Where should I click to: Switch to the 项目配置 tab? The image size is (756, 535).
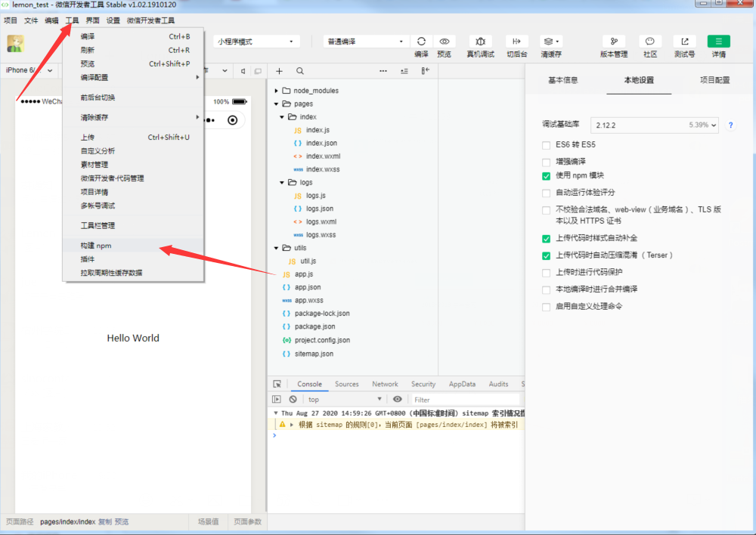point(714,80)
